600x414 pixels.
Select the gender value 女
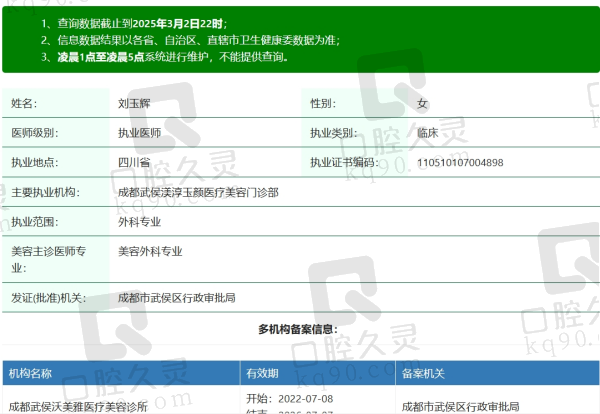[x=422, y=103]
